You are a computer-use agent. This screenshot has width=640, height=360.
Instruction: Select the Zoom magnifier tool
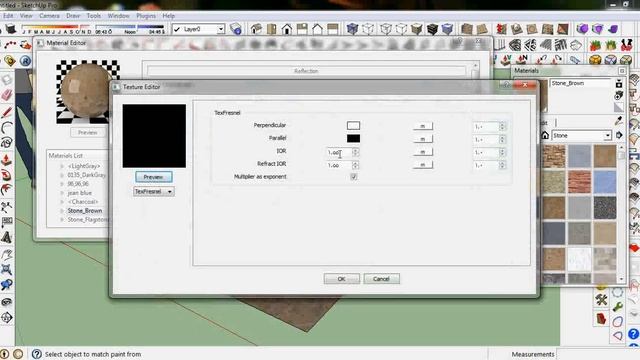click(7, 284)
